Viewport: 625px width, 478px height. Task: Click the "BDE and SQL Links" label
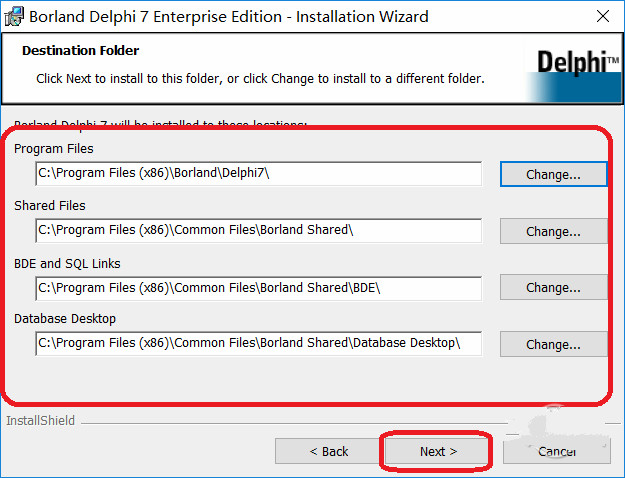coord(67,264)
